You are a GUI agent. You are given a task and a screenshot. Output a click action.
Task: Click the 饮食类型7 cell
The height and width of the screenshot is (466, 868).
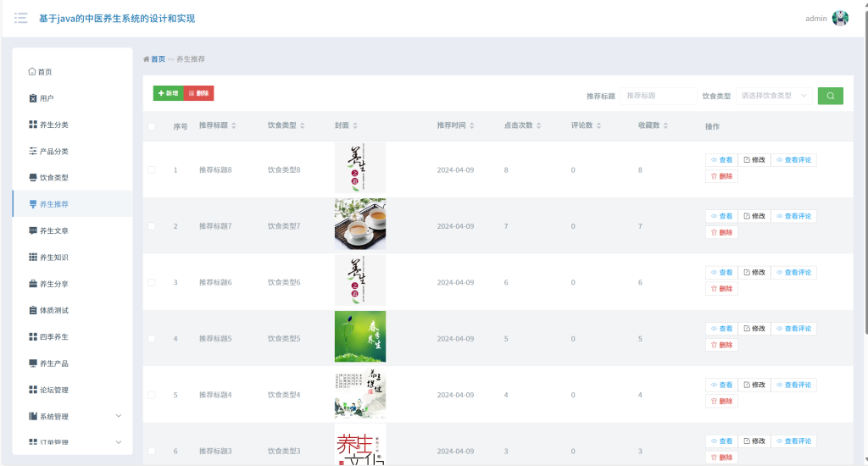[284, 226]
